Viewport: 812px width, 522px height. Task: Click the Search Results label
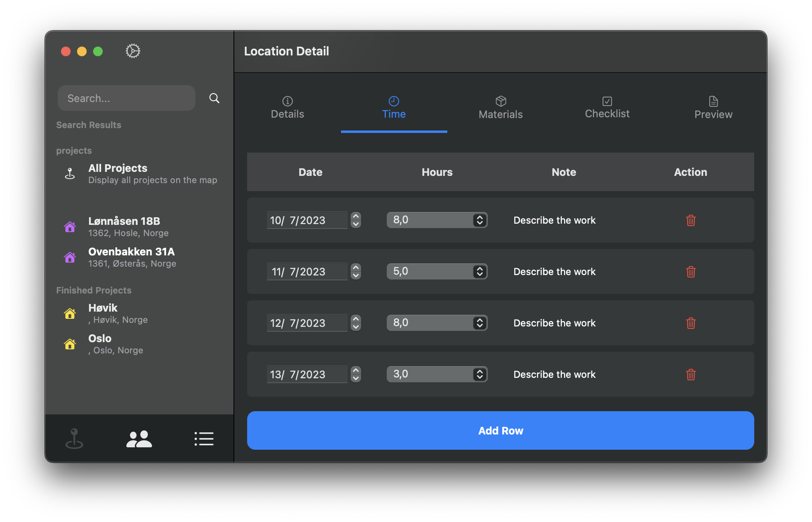point(89,124)
